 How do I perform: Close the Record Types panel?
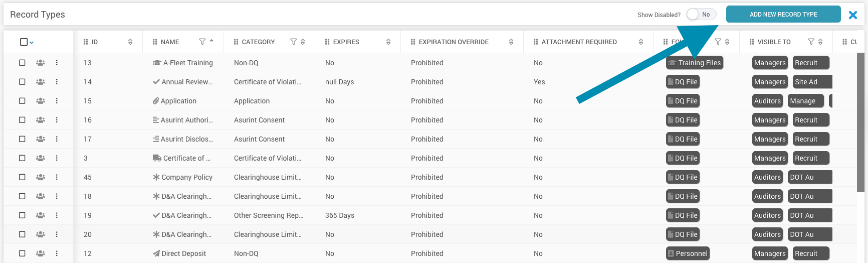[x=852, y=15]
